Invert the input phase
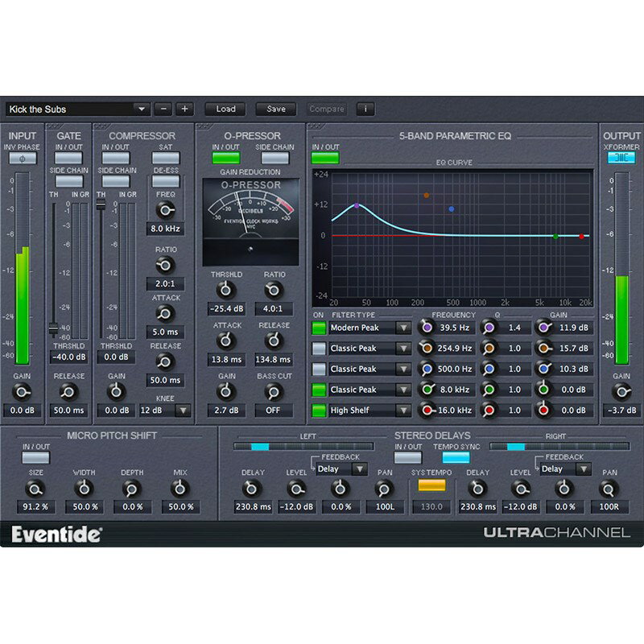Viewport: 644px width, 644px height. tap(22, 159)
